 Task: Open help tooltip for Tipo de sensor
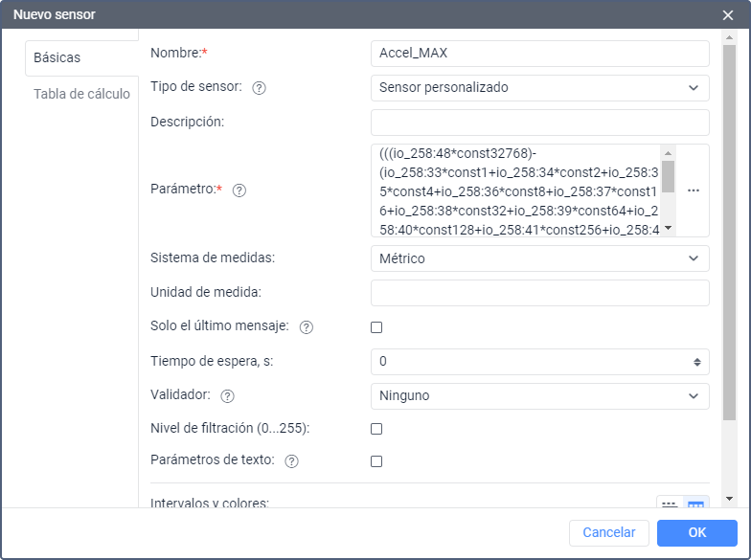[259, 88]
